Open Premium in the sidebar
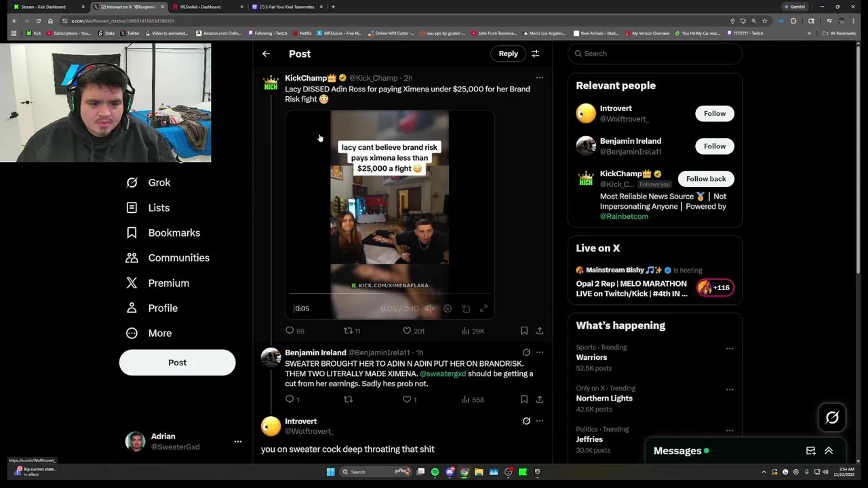The height and width of the screenshot is (488, 868). tap(157, 283)
